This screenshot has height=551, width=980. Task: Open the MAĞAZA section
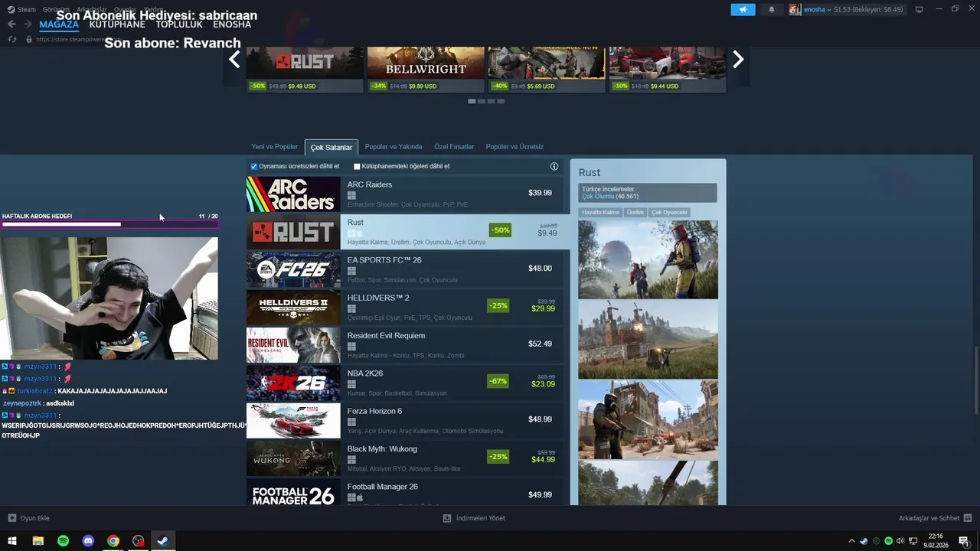coord(59,24)
